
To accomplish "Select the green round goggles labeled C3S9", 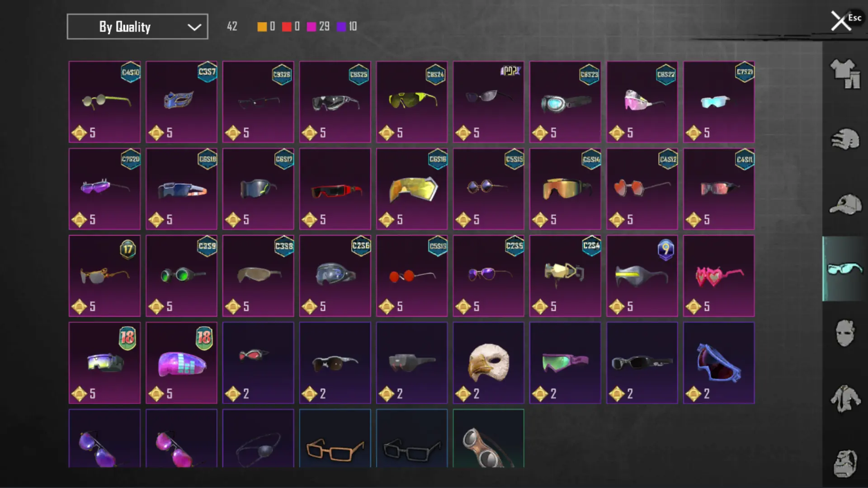I will [181, 276].
